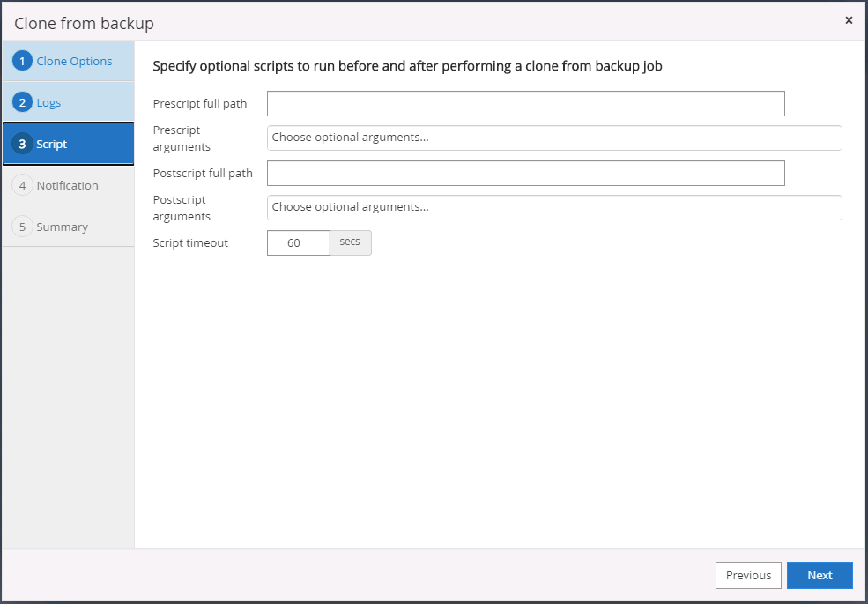Image resolution: width=868 pixels, height=604 pixels.
Task: Click the Next button
Action: pyautogui.click(x=820, y=575)
